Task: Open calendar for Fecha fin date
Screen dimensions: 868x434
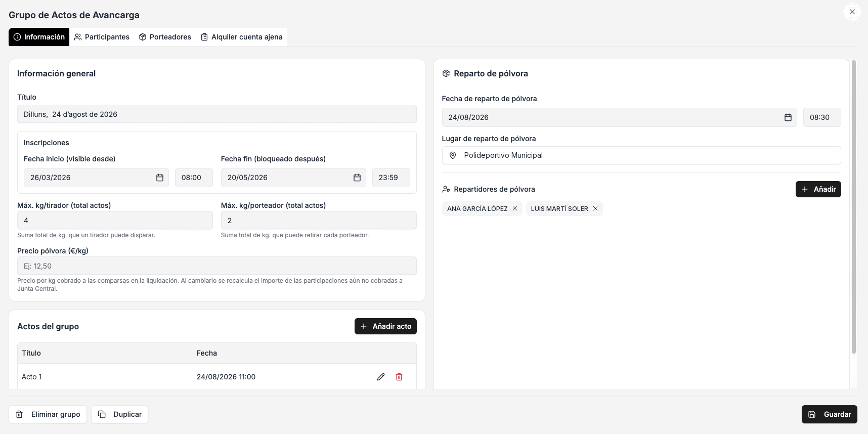Action: (x=357, y=178)
